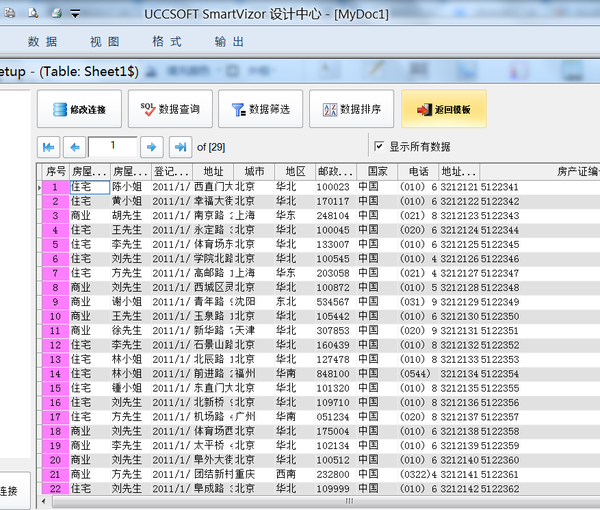Screen dimensions: 600x510
Task: Click the current row indicator arrow in row 1
Action: click(x=39, y=187)
